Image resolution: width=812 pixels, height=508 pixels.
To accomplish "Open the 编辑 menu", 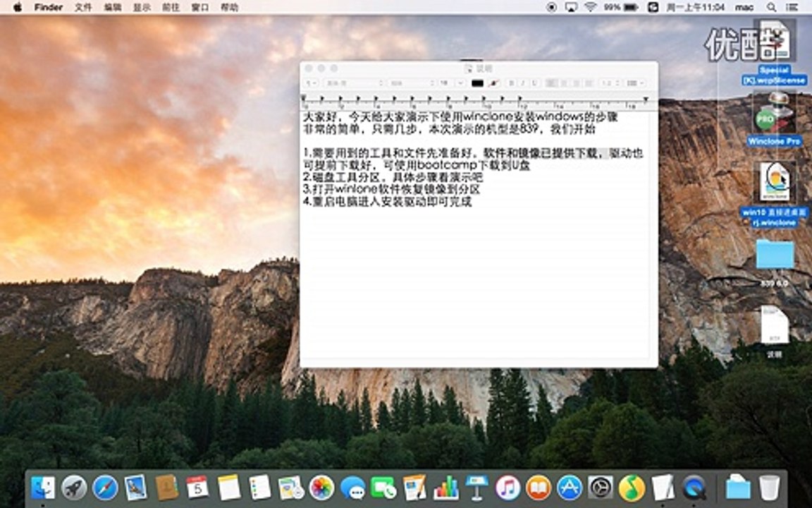I will [x=113, y=7].
